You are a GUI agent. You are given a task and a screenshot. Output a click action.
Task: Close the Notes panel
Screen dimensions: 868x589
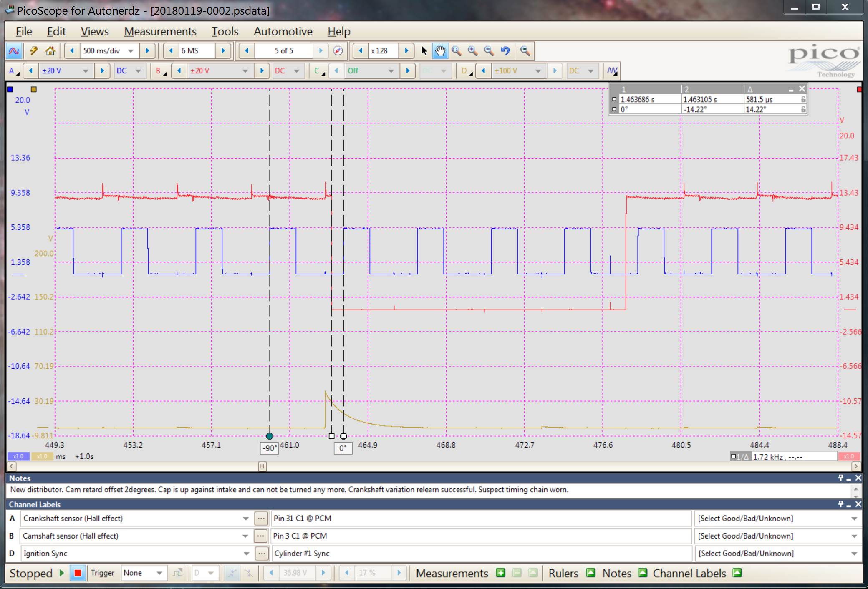858,478
